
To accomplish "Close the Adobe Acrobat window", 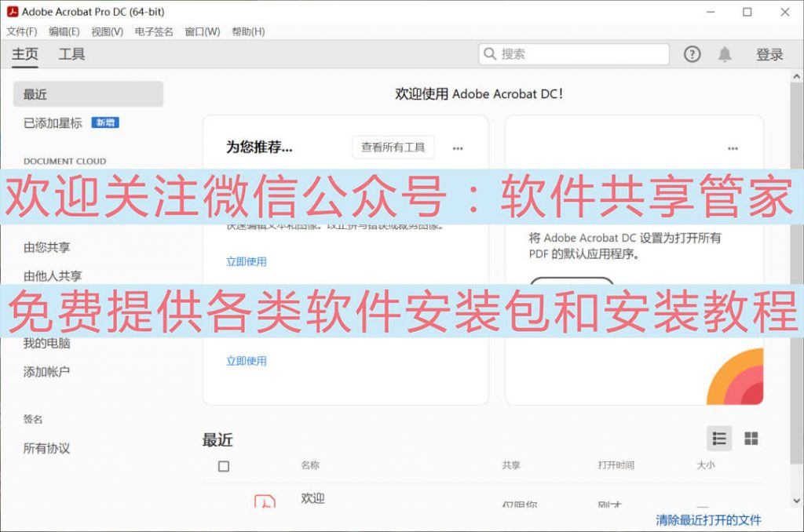I will click(785, 12).
